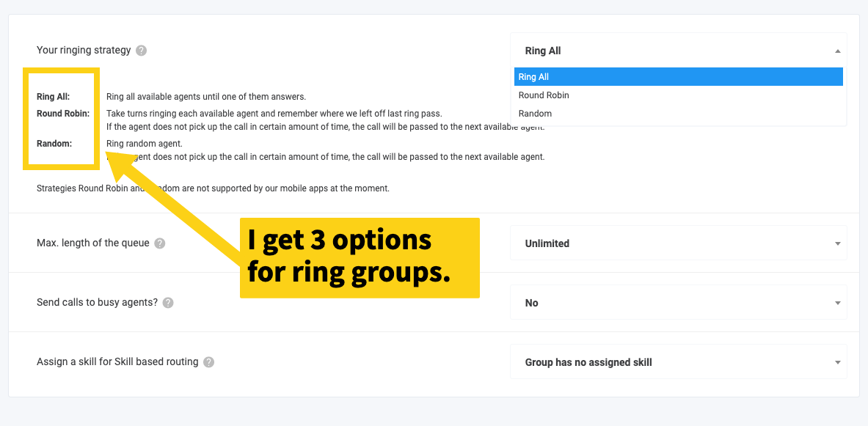This screenshot has width=868, height=426.
Task: Open the Unlimited max queue length dropdown
Action: point(679,243)
